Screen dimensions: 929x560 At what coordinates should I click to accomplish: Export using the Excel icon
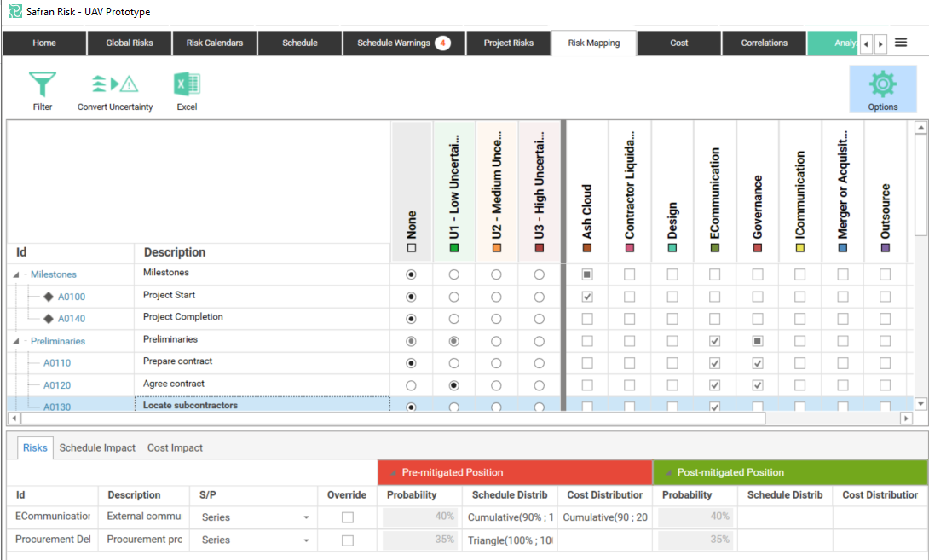pos(187,84)
